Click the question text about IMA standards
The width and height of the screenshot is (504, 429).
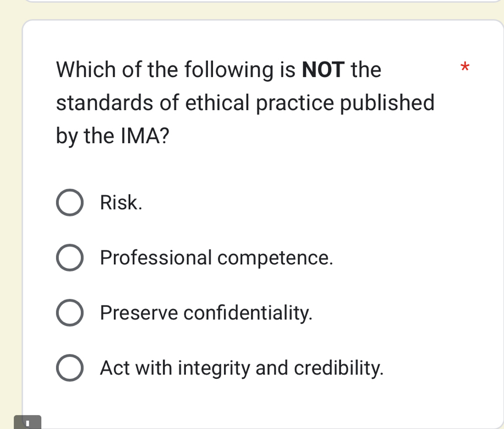coord(244,102)
